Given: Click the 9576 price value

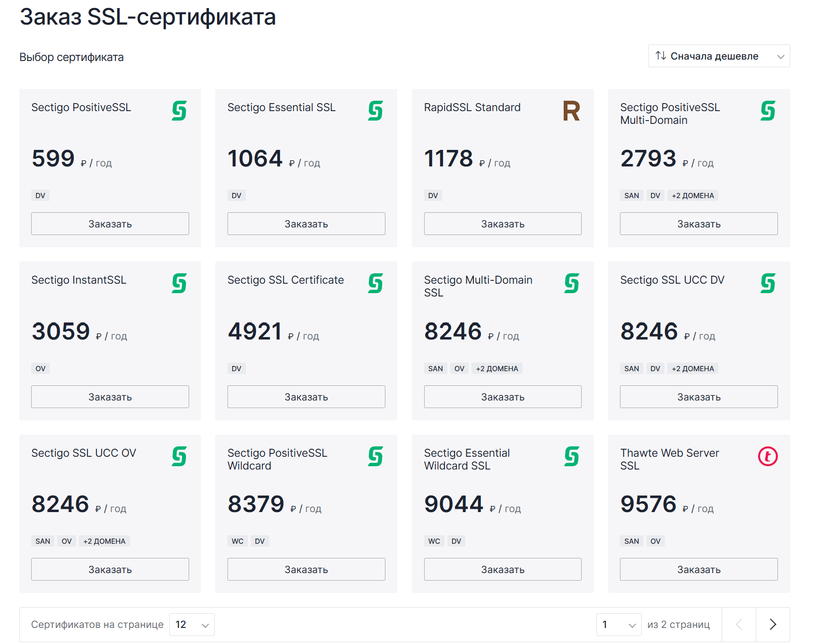Looking at the screenshot, I should pyautogui.click(x=648, y=504).
